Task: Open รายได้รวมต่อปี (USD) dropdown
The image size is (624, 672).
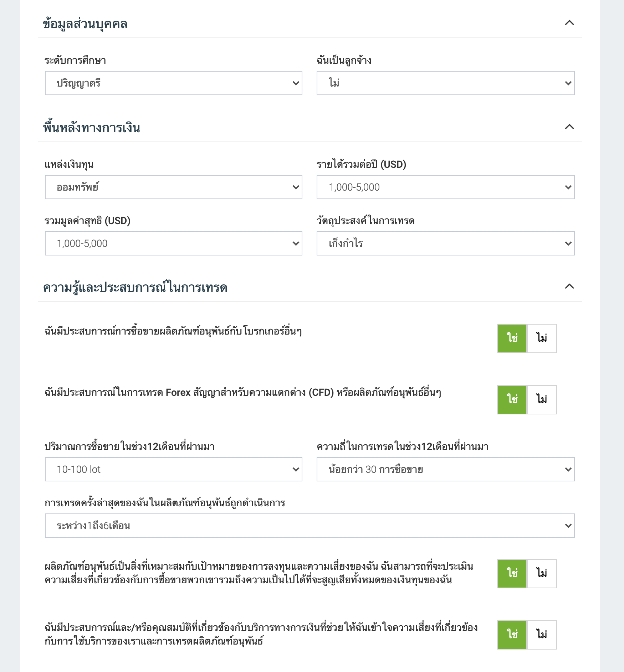Action: point(445,187)
